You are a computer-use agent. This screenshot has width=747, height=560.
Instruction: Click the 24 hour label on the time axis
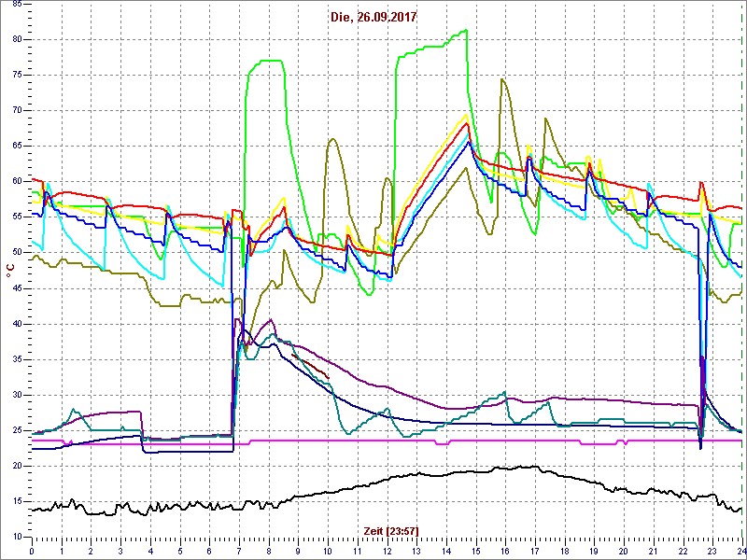coord(741,552)
